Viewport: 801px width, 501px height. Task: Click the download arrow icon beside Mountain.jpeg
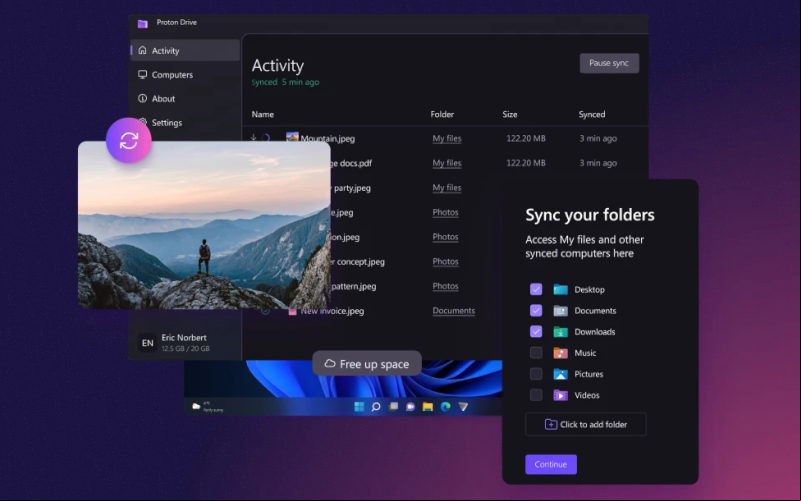click(x=253, y=137)
